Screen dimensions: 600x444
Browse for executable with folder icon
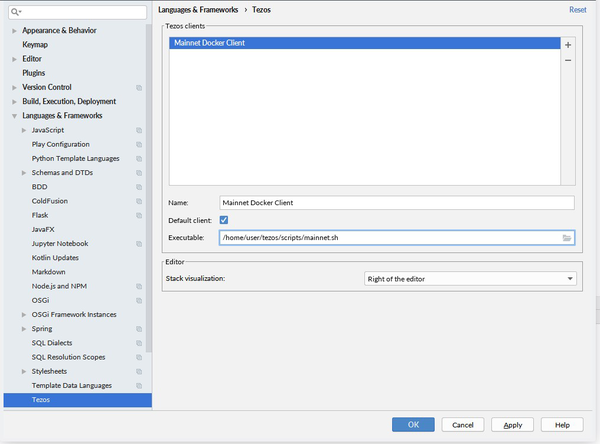tap(567, 238)
